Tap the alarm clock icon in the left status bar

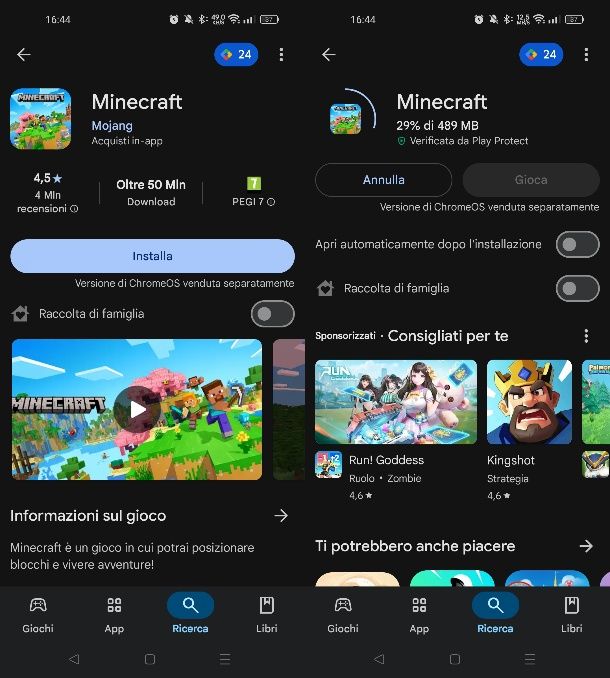click(x=174, y=19)
